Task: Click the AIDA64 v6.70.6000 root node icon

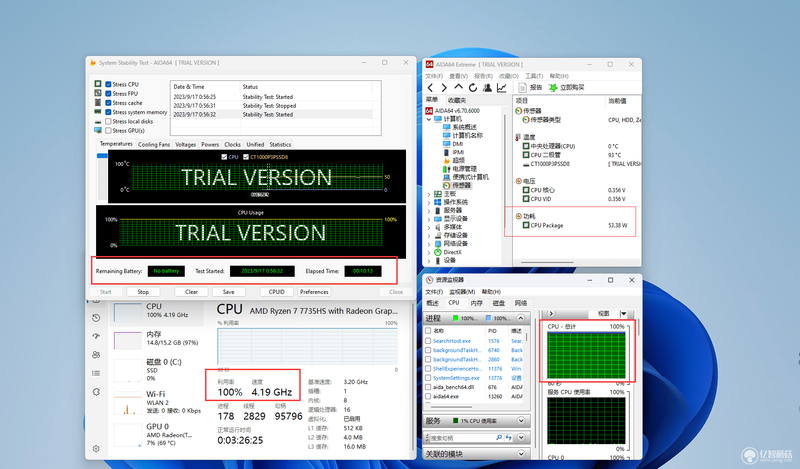Action: [429, 110]
